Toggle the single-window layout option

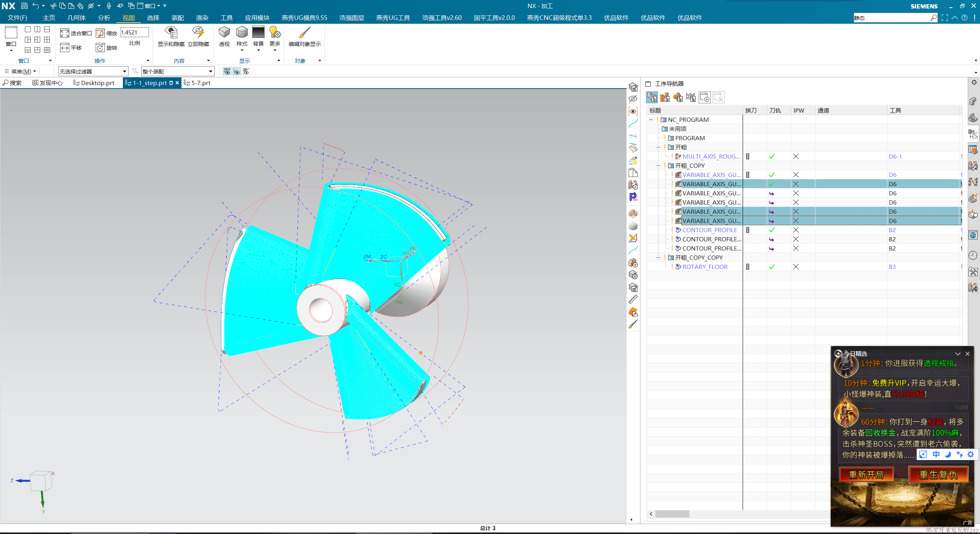pos(28,29)
